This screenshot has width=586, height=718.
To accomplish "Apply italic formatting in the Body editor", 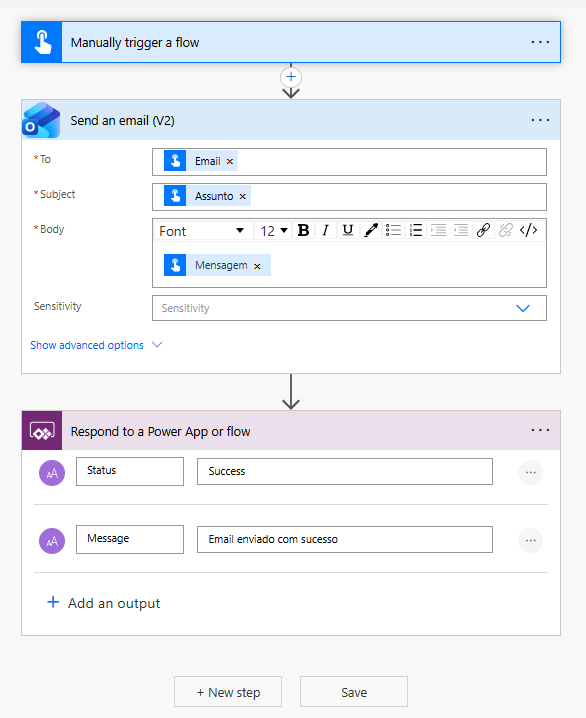I will coord(326,230).
